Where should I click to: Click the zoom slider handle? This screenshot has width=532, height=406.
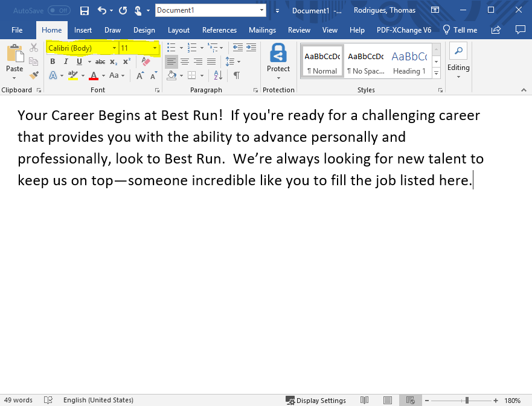point(467,401)
